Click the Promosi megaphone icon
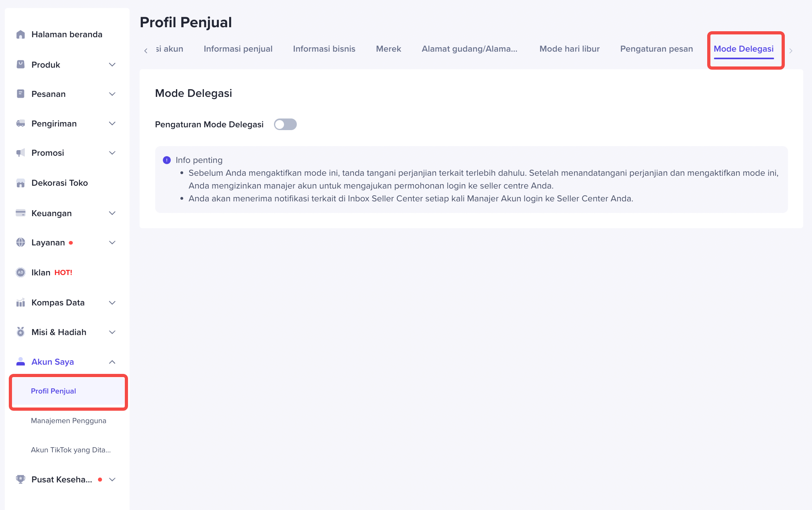 [20, 153]
